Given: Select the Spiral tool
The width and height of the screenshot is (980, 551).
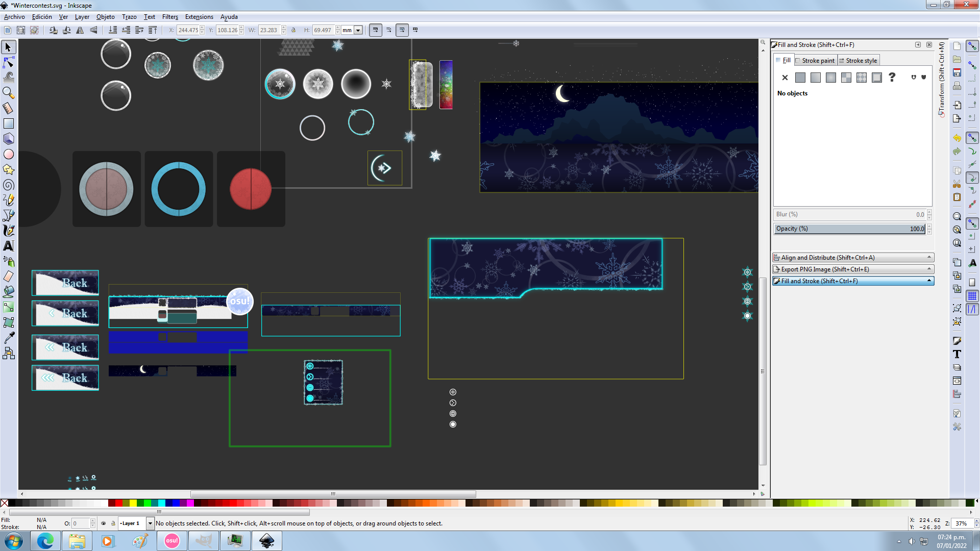Looking at the screenshot, I should 8,185.
